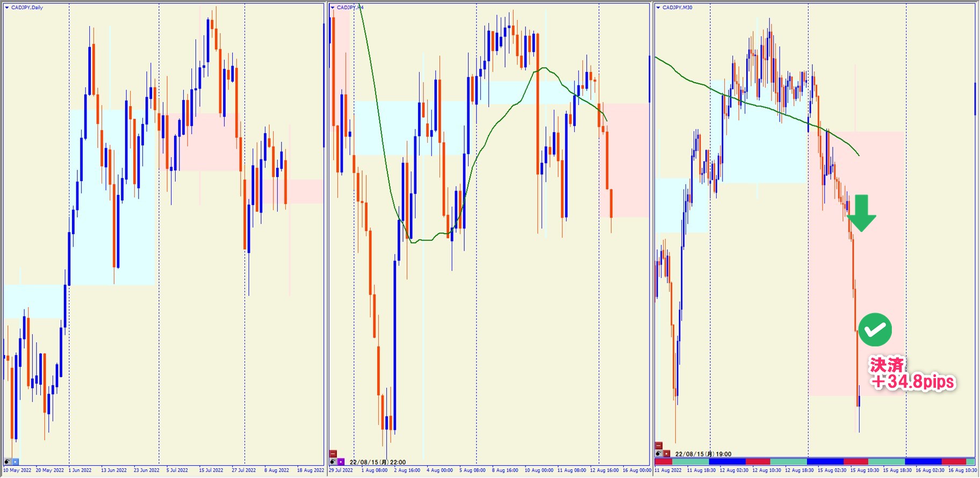The height and width of the screenshot is (478, 980).
Task: Click the CADJPY,Daily chart title label
Action: 27,8
